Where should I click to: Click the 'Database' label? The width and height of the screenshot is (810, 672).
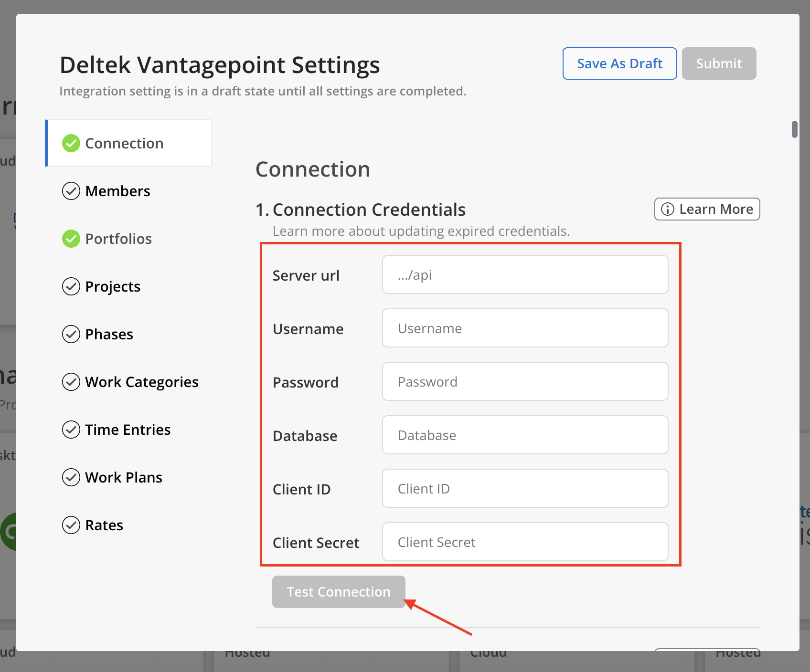point(305,436)
